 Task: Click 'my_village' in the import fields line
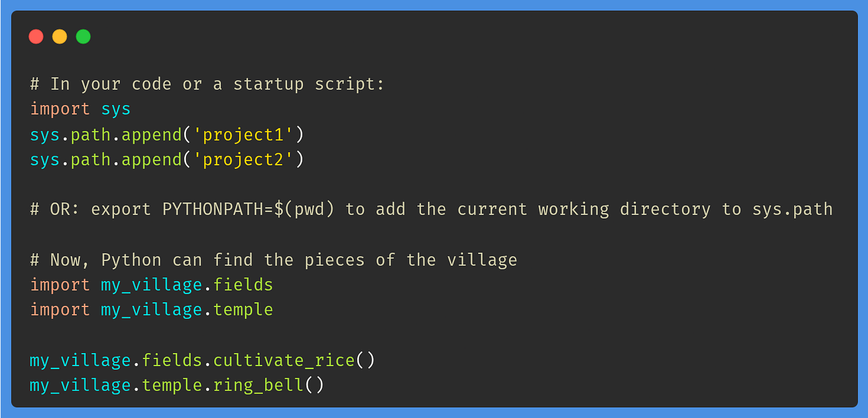tap(151, 285)
